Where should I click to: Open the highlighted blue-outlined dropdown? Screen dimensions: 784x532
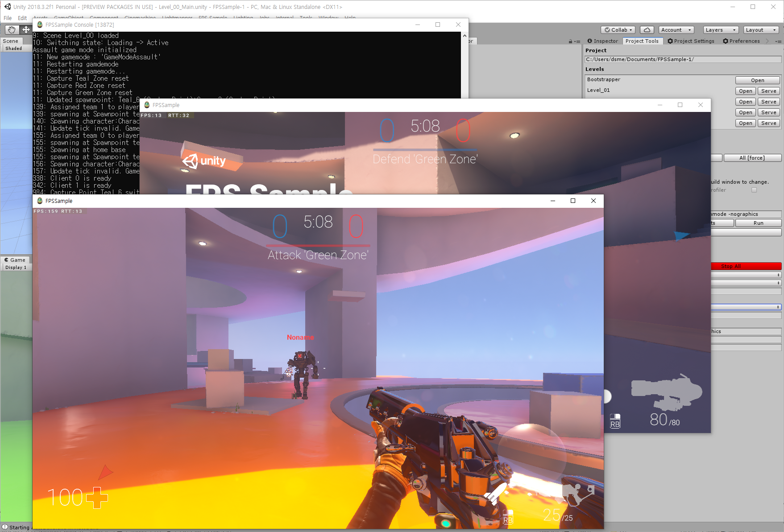(746, 307)
